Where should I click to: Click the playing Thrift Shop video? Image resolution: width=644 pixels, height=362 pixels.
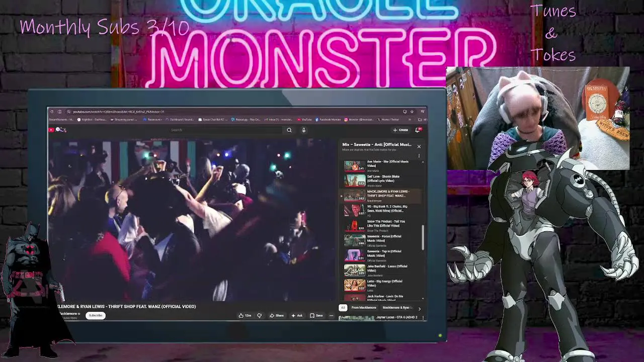click(192, 220)
